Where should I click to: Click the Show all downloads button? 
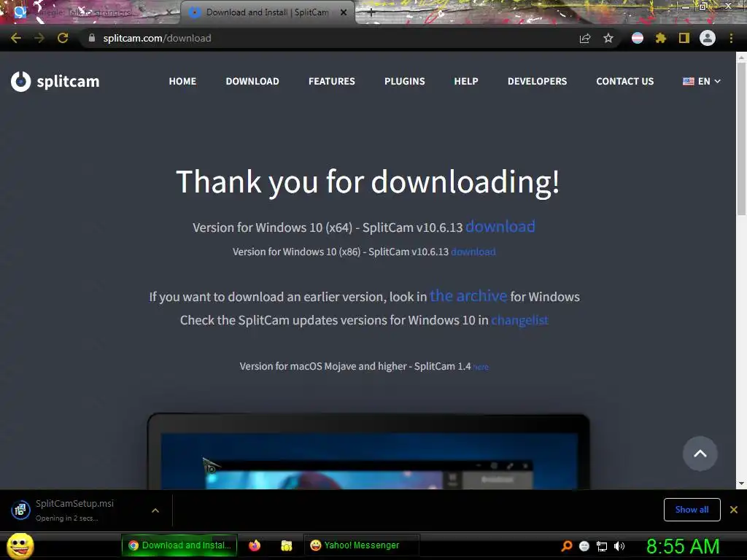(692, 510)
